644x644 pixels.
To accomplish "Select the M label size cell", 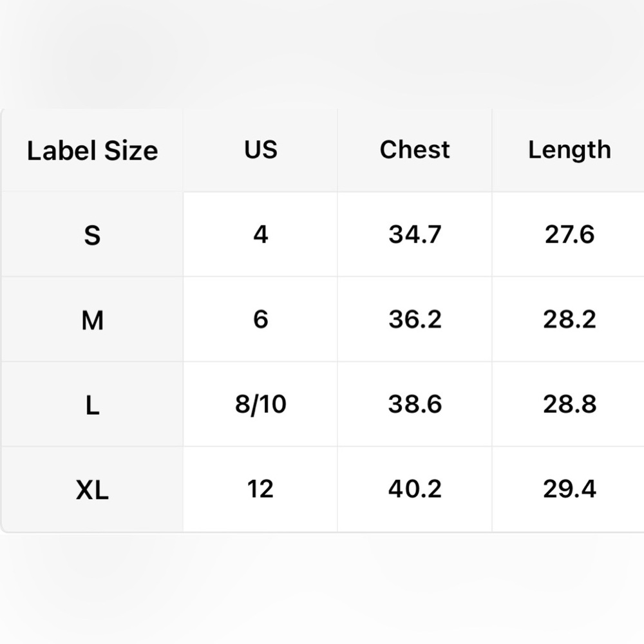I will (x=92, y=319).
